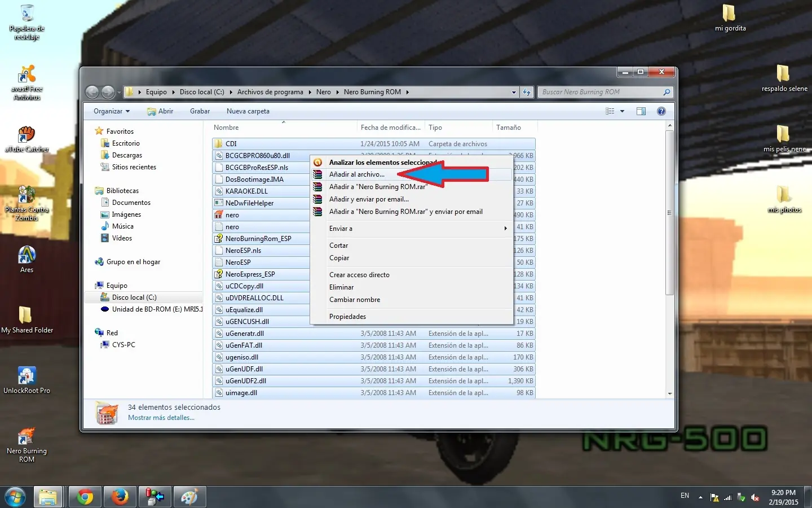
Task: Select 'Crear acceso directo' entry
Action: [x=412, y=275]
